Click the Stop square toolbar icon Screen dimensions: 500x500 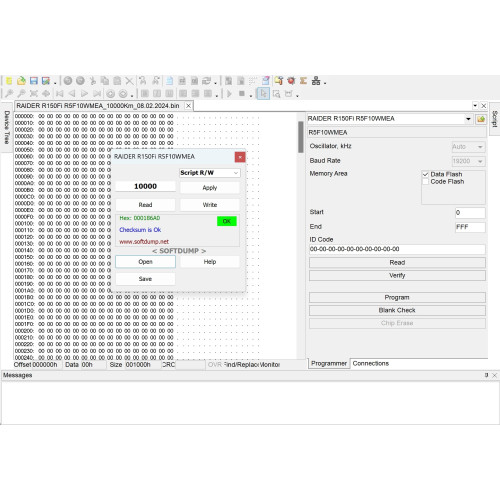click(242, 94)
